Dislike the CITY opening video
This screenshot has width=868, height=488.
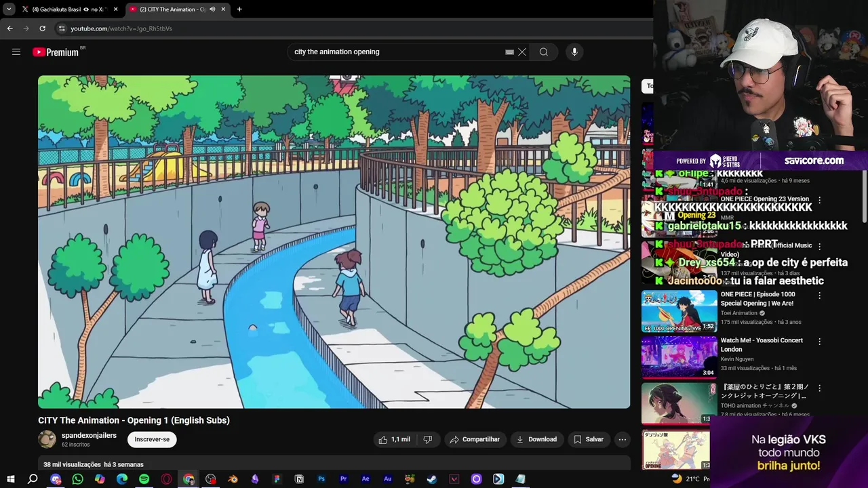point(428,439)
